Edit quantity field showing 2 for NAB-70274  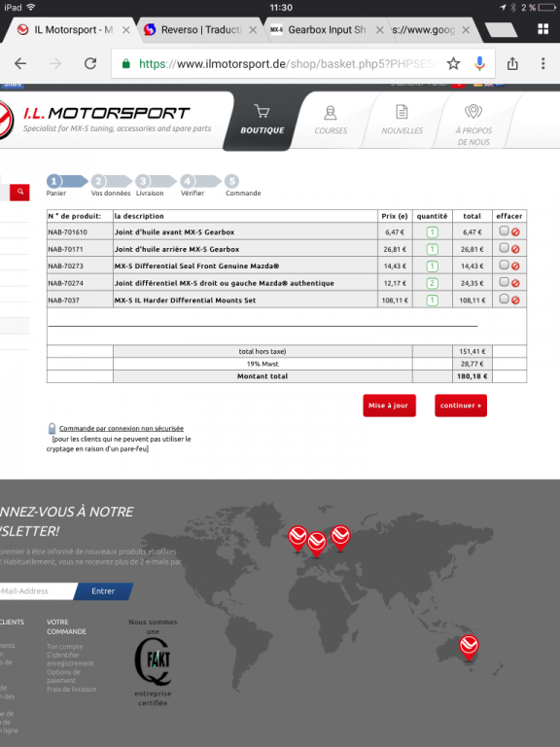[432, 283]
